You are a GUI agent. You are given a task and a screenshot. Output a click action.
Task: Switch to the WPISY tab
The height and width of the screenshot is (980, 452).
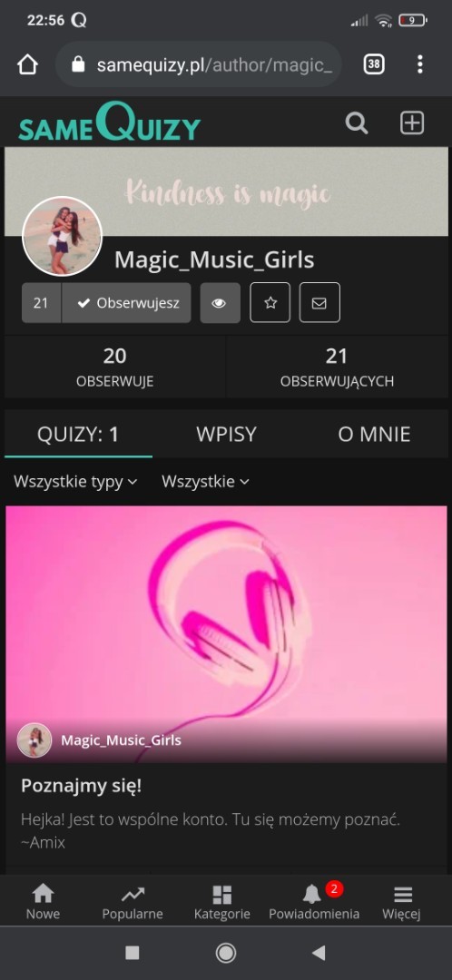[226, 435]
